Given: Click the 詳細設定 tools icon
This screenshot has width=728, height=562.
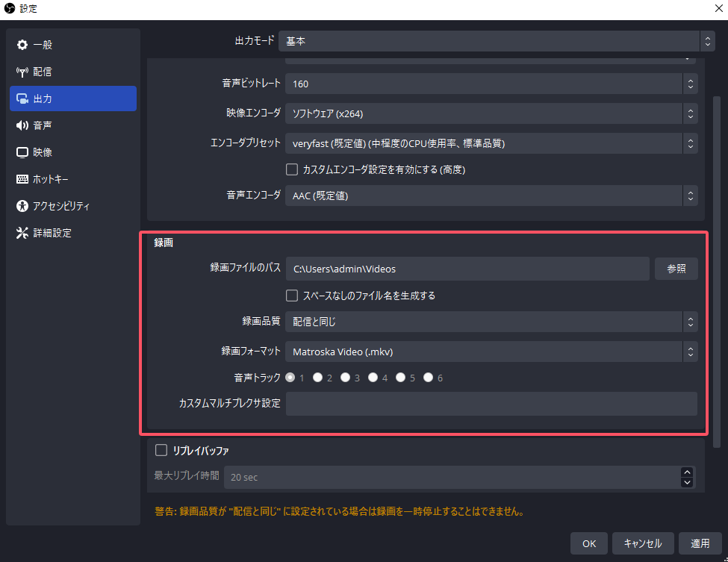Looking at the screenshot, I should click(22, 233).
